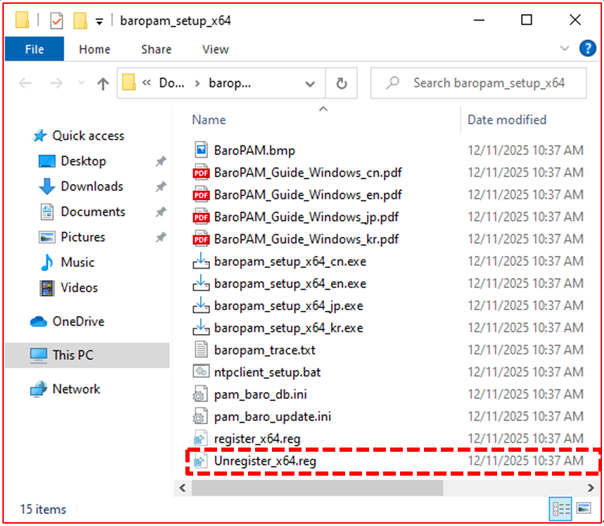Open Music in navigation pane
The width and height of the screenshot is (604, 526).
click(x=77, y=263)
